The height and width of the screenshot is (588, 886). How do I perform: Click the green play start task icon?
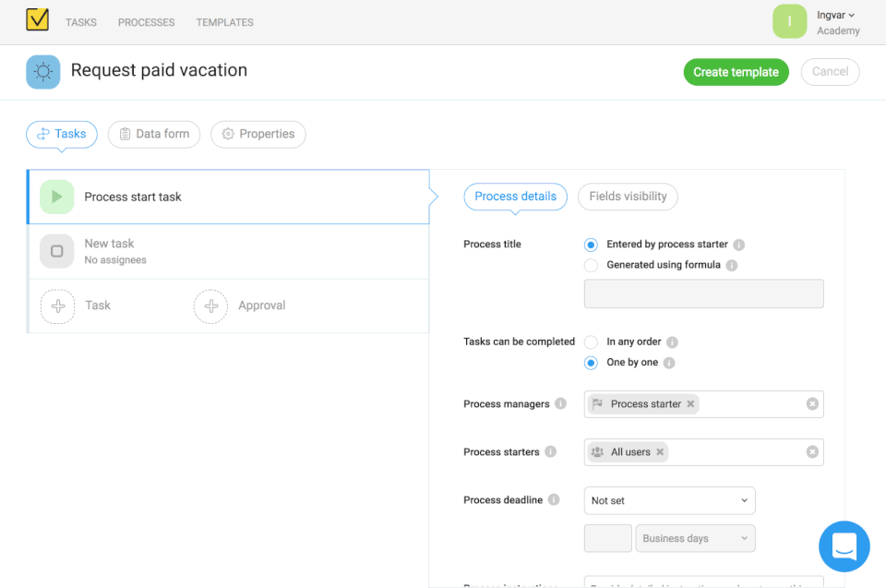[57, 197]
